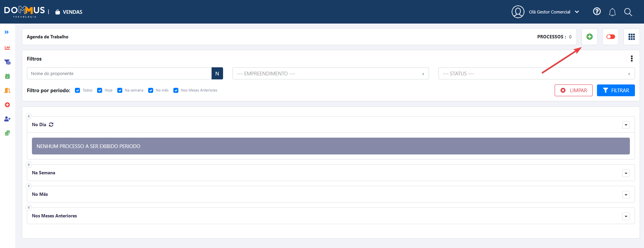
Task: Click the FILTRAR button
Action: pos(616,91)
